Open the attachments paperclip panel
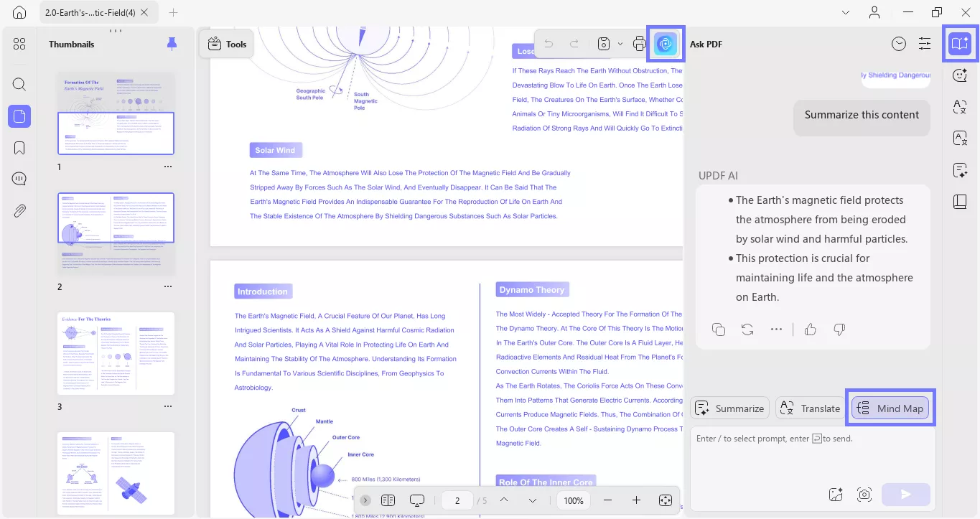Screen dimensions: 980x519 click(19, 211)
